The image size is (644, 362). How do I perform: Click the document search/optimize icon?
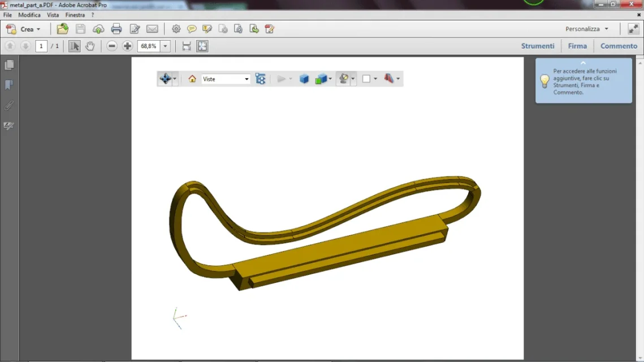coord(238,29)
